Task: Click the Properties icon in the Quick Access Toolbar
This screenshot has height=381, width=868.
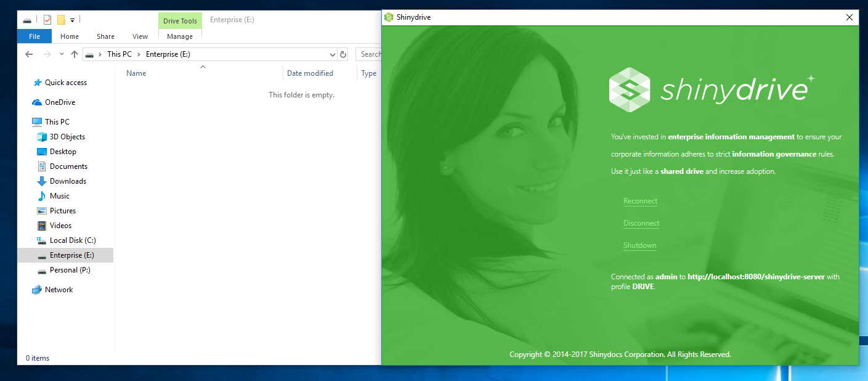Action: (x=47, y=20)
